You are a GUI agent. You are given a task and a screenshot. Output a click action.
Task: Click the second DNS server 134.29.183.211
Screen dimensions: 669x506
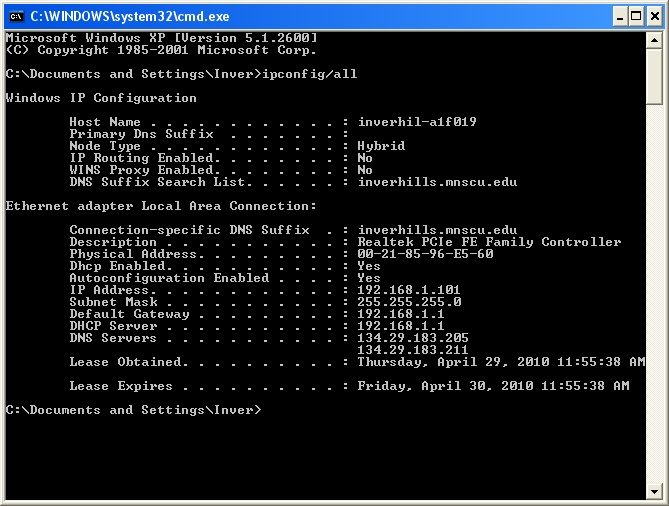coord(413,350)
